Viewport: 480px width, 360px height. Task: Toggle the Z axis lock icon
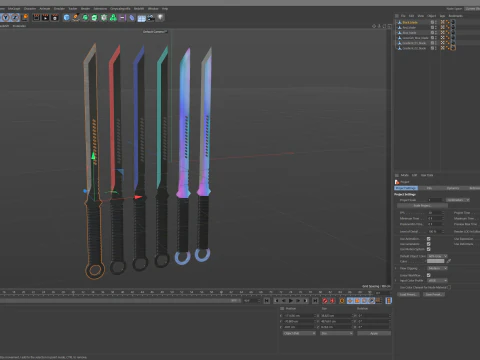tap(15, 17)
